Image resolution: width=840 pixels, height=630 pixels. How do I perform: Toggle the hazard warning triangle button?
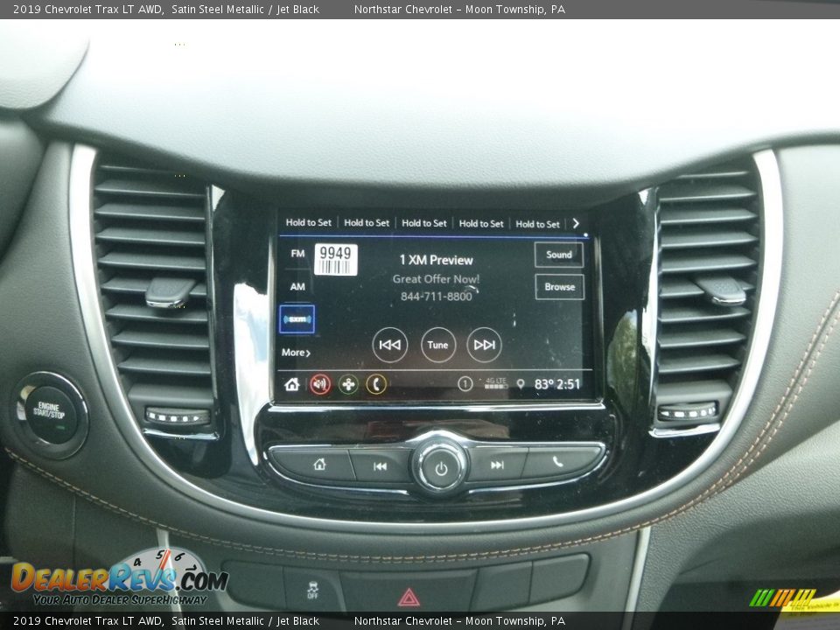click(409, 597)
